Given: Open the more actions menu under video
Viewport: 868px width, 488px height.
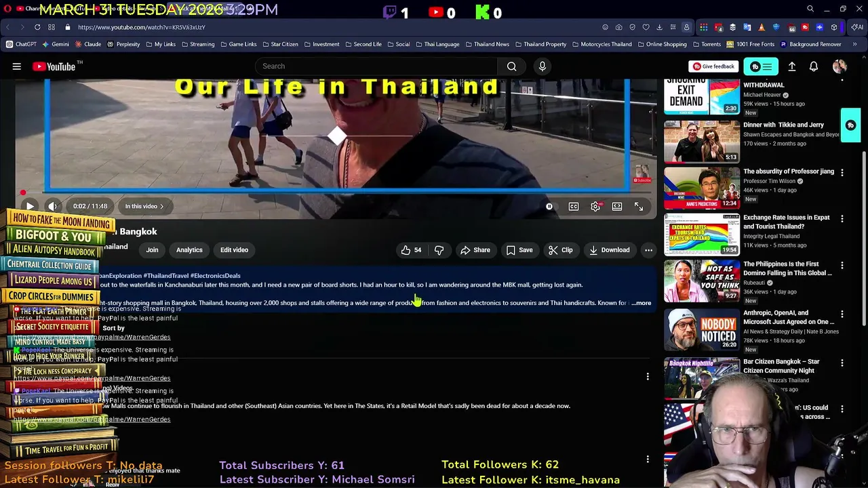Looking at the screenshot, I should pyautogui.click(x=648, y=250).
